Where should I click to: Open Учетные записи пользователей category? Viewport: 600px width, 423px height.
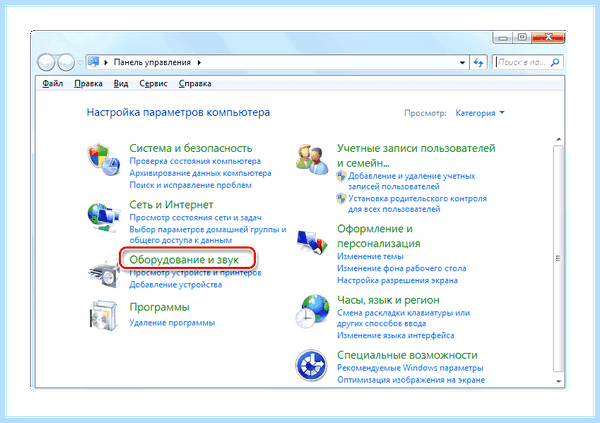[x=416, y=155]
